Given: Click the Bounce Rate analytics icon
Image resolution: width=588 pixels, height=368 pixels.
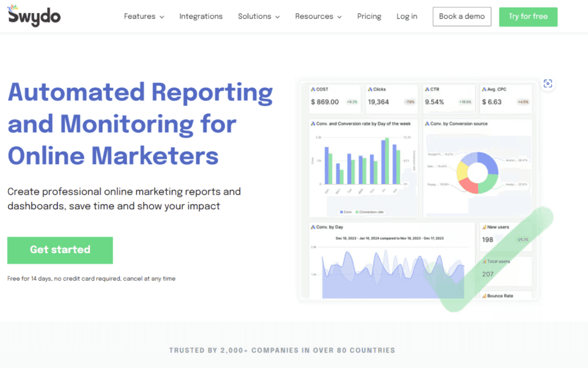Looking at the screenshot, I should coord(484,296).
